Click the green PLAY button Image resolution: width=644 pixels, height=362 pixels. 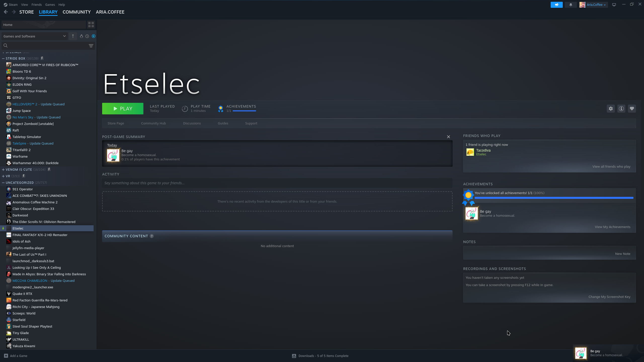click(x=123, y=109)
